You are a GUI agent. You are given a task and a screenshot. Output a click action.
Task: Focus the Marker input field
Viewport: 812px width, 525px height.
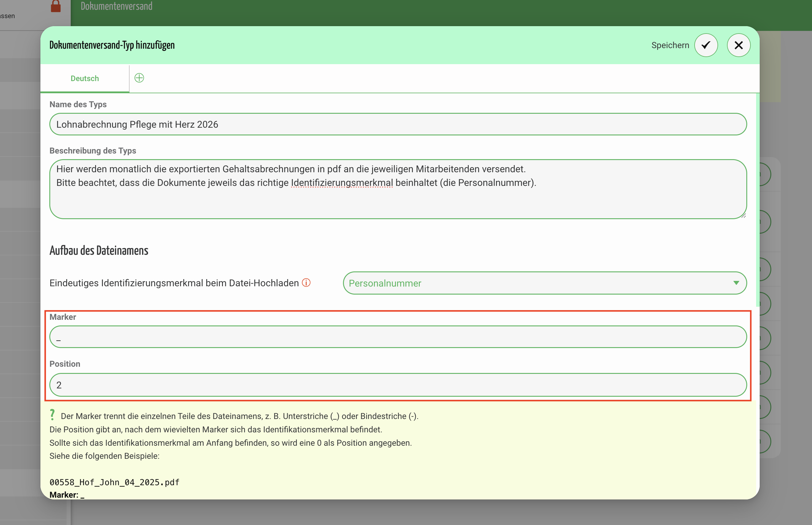pos(398,337)
